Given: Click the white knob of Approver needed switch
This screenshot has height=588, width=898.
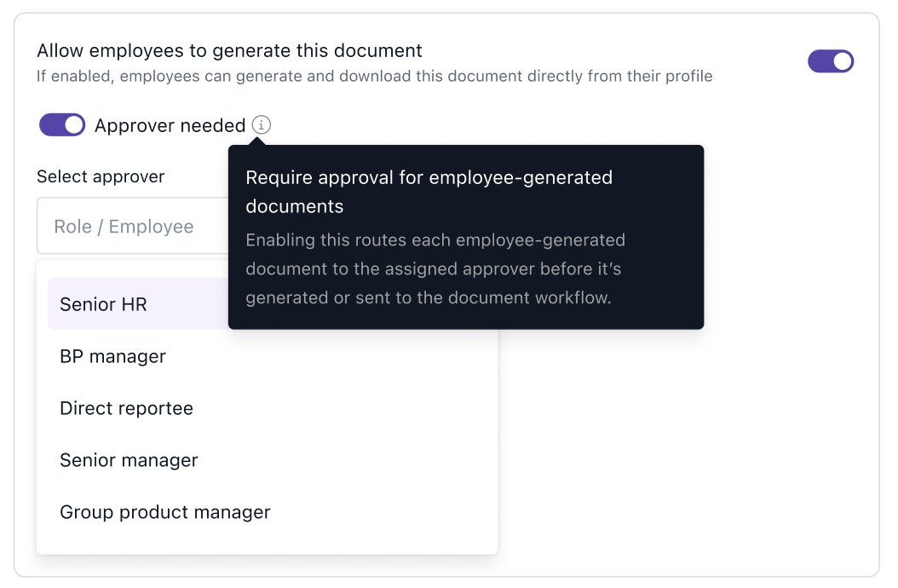Looking at the screenshot, I should coord(74,125).
